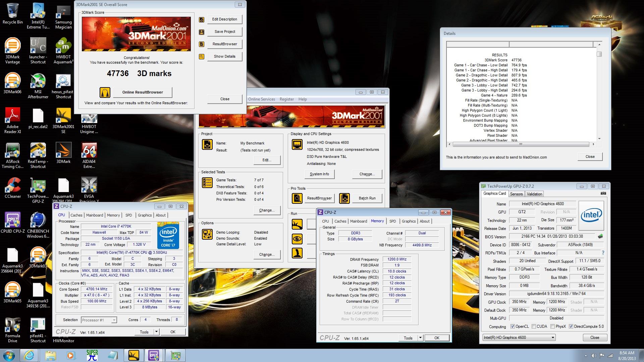Open the Adobe Reader XI desktop icon
The height and width of the screenshot is (362, 644).
[x=12, y=120]
